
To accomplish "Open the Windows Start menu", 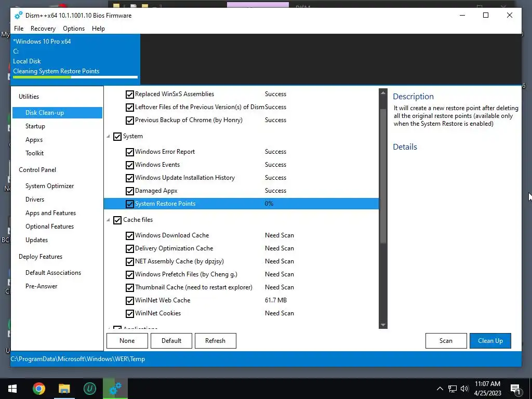I will pos(12,389).
